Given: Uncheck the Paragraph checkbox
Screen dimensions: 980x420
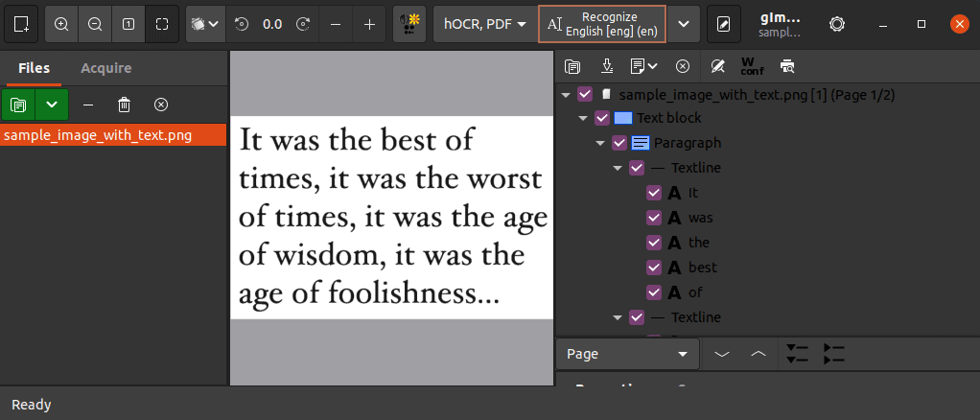Looking at the screenshot, I should (x=619, y=143).
